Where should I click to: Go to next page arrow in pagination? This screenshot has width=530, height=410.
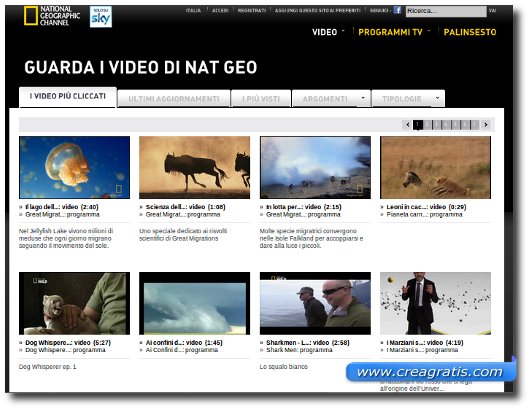click(486, 125)
